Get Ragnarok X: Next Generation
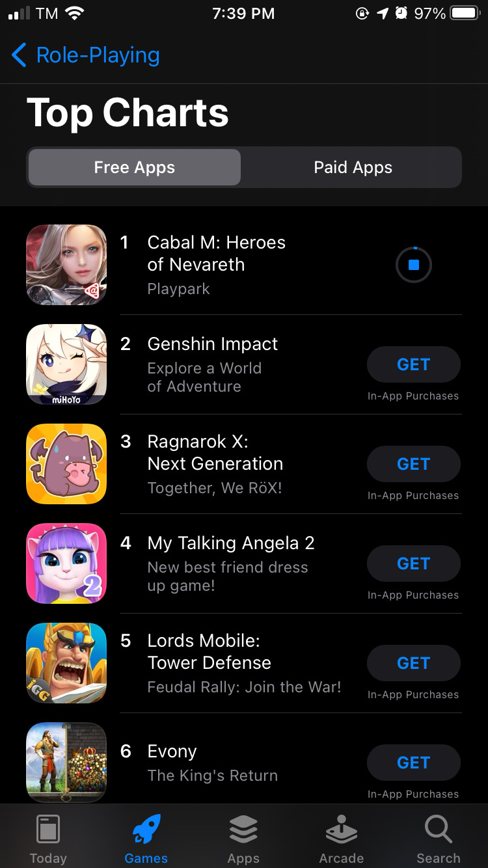Image resolution: width=488 pixels, height=868 pixels. 414,464
